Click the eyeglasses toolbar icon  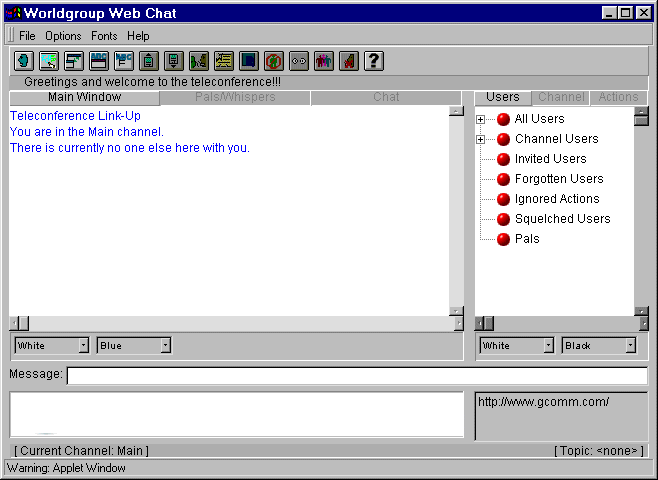[x=298, y=61]
